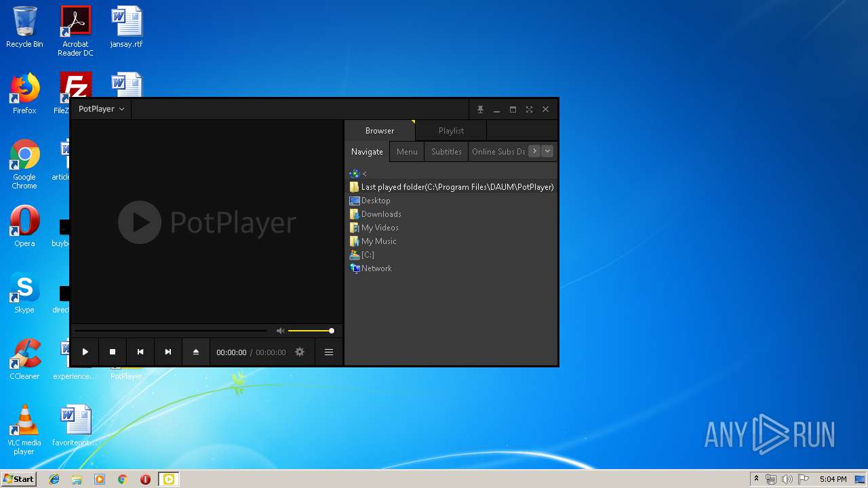Click the Stop playback button
The height and width of the screenshot is (488, 868).
tap(113, 352)
